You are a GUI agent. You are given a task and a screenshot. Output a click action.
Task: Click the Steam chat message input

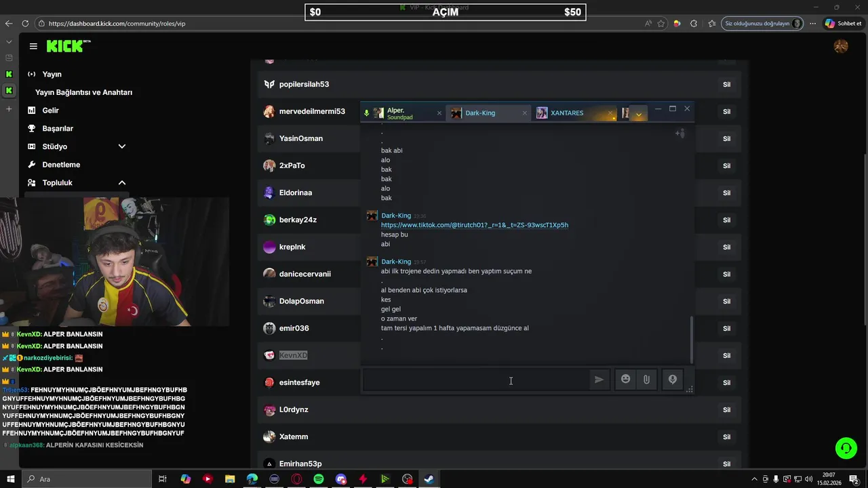click(475, 380)
